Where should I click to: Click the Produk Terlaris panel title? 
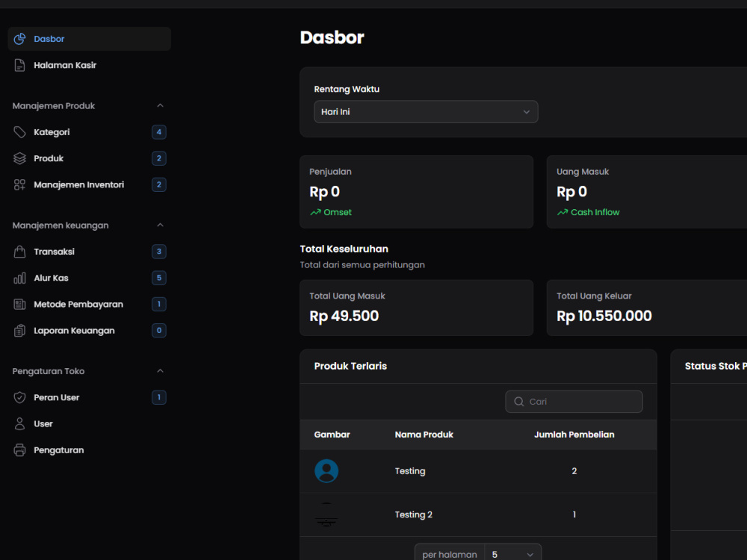pyautogui.click(x=350, y=366)
